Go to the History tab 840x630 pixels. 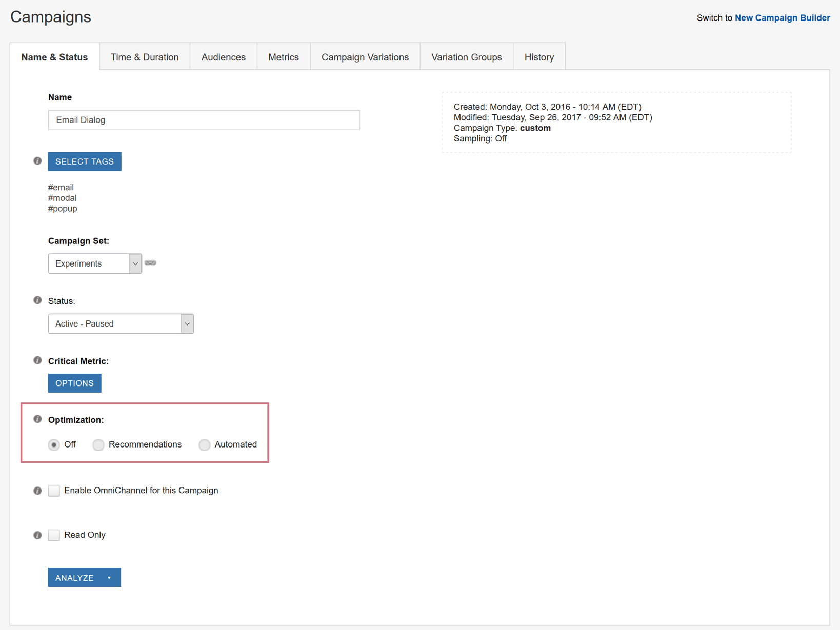point(539,57)
